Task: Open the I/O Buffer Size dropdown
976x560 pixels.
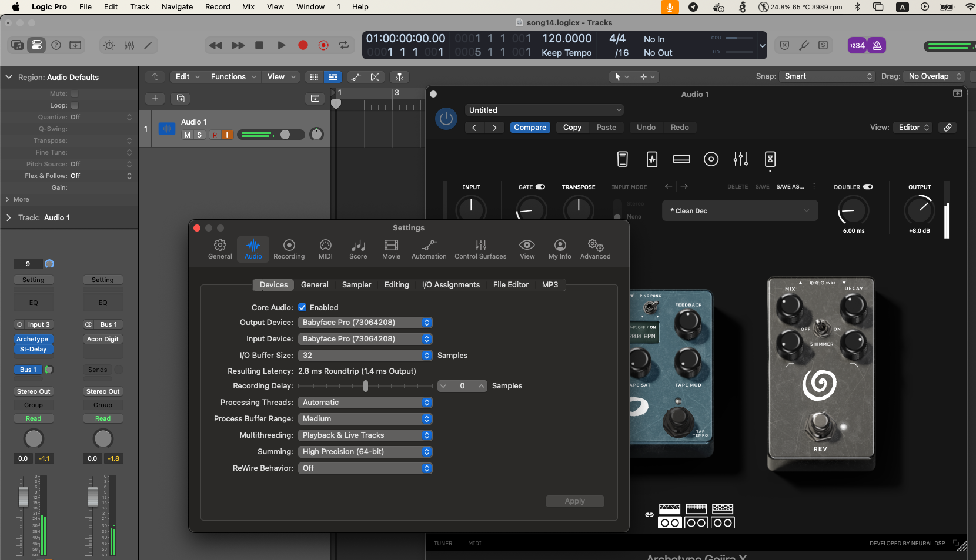Action: click(x=365, y=356)
